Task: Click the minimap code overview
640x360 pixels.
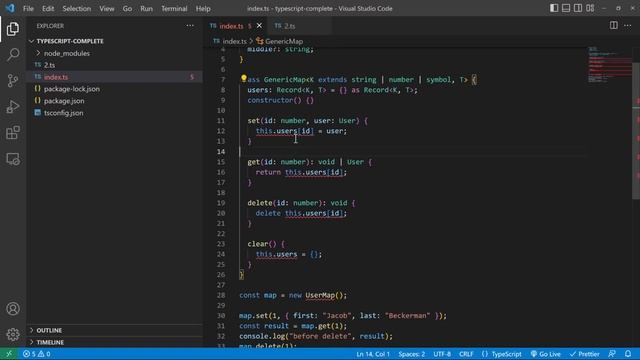Action: tap(610, 65)
